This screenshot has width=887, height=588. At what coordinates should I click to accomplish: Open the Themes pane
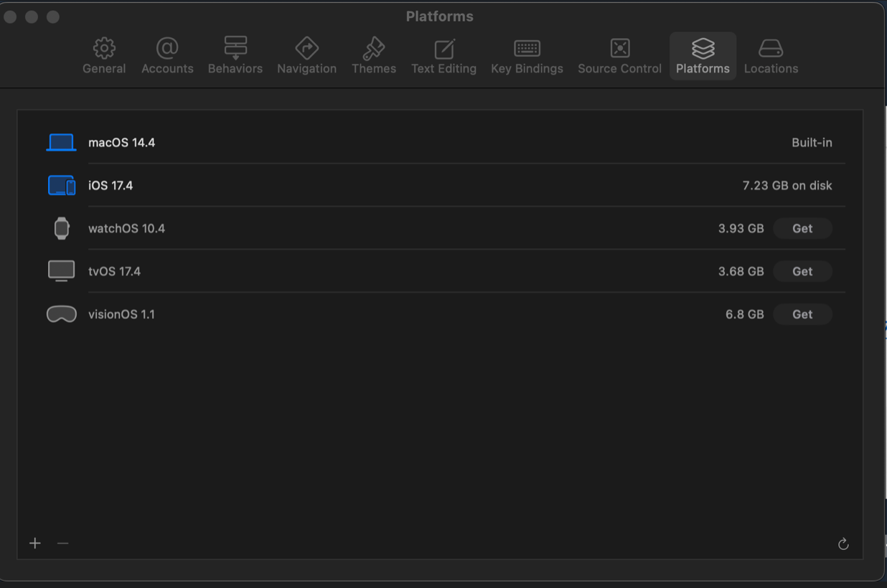tap(373, 56)
